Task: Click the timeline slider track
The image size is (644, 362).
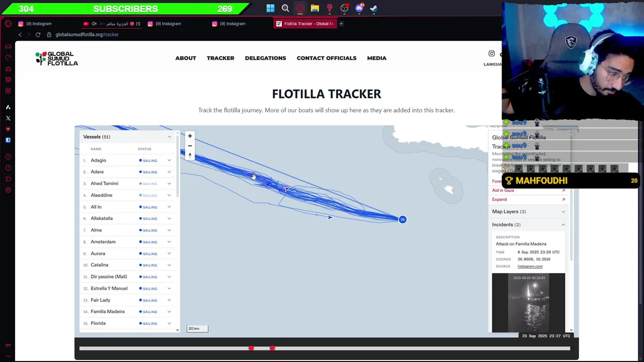Action: (325, 348)
